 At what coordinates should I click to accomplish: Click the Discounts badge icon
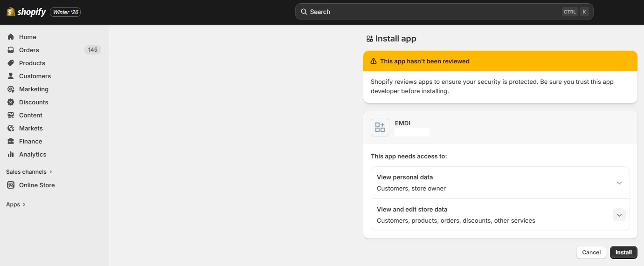point(11,102)
